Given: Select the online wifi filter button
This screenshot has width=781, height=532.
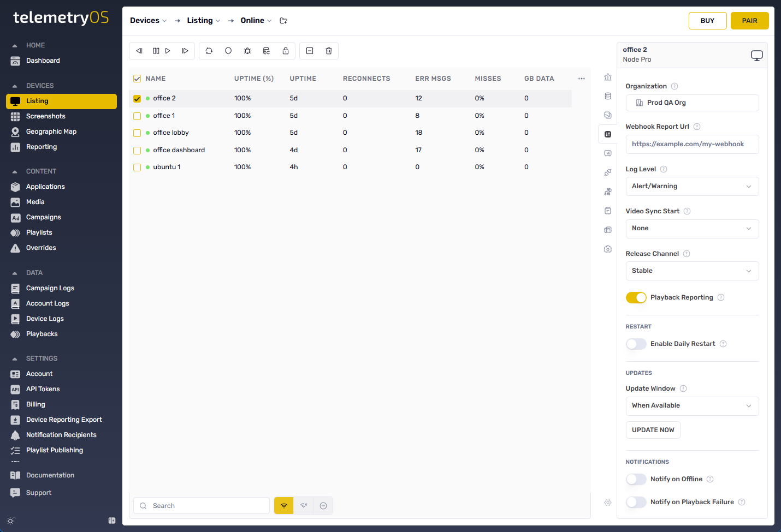Looking at the screenshot, I should pos(283,506).
